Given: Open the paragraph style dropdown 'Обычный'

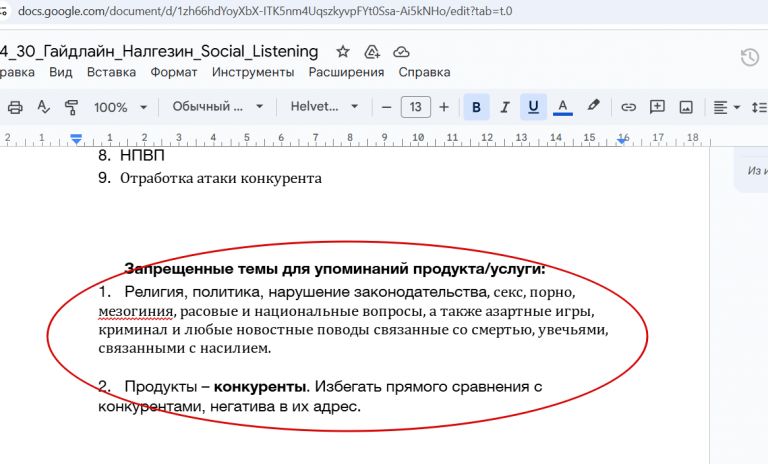Looking at the screenshot, I should tap(217, 106).
